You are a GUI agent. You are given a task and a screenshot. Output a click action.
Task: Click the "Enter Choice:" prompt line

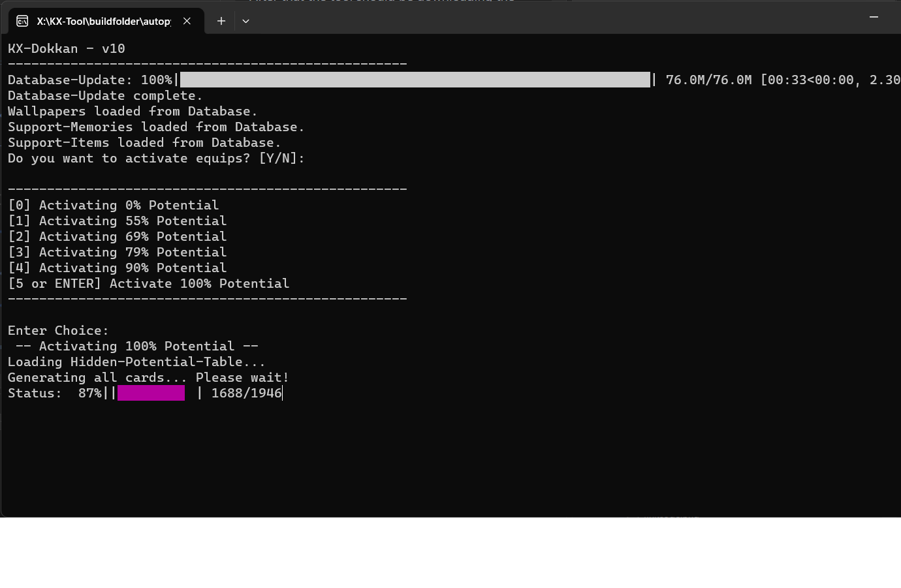coord(58,330)
